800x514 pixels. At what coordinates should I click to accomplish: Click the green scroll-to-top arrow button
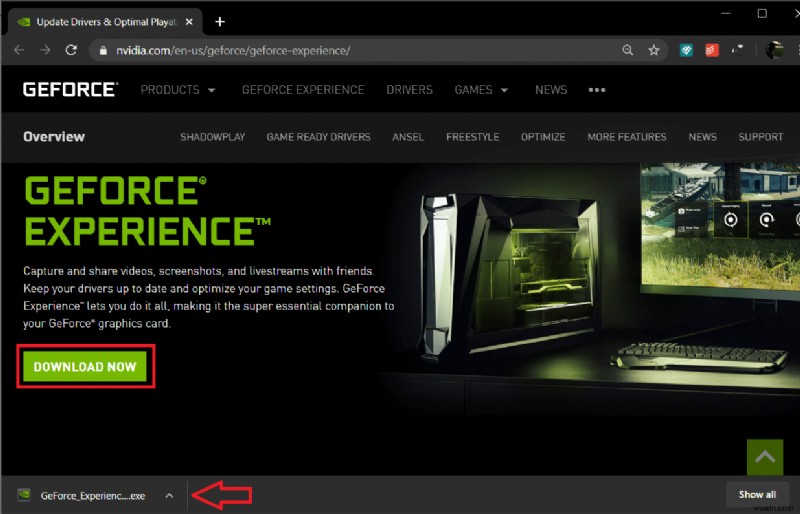765,457
